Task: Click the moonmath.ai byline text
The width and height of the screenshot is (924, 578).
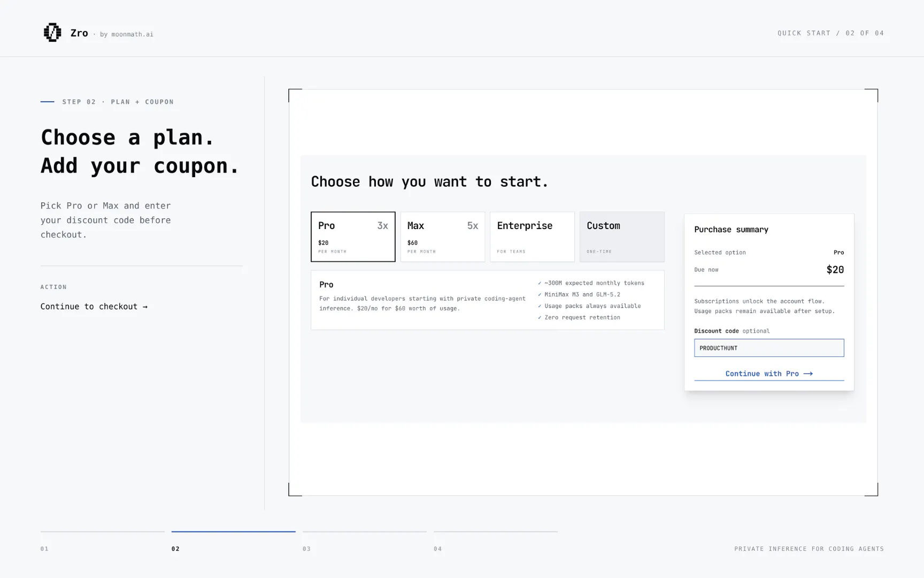Action: click(x=127, y=34)
